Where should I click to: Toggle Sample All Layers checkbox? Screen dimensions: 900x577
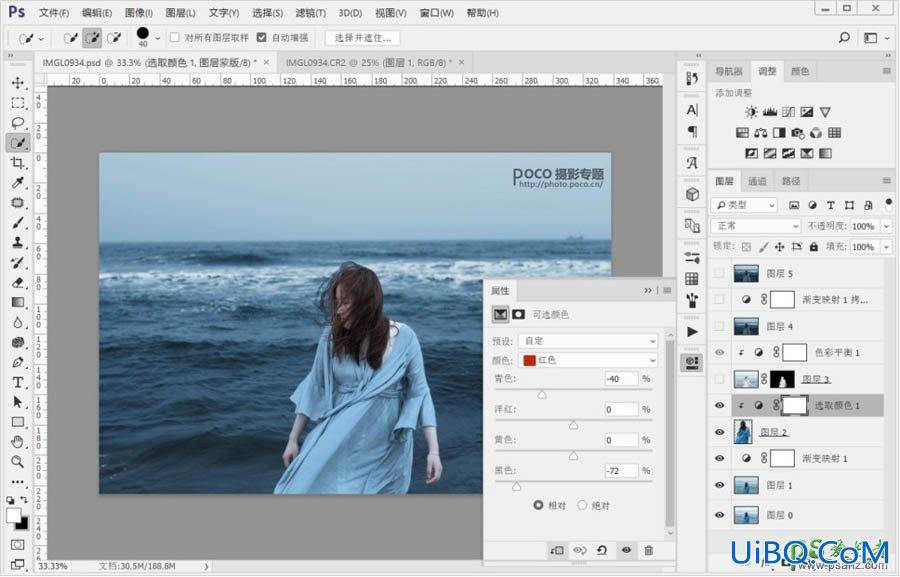pos(175,37)
